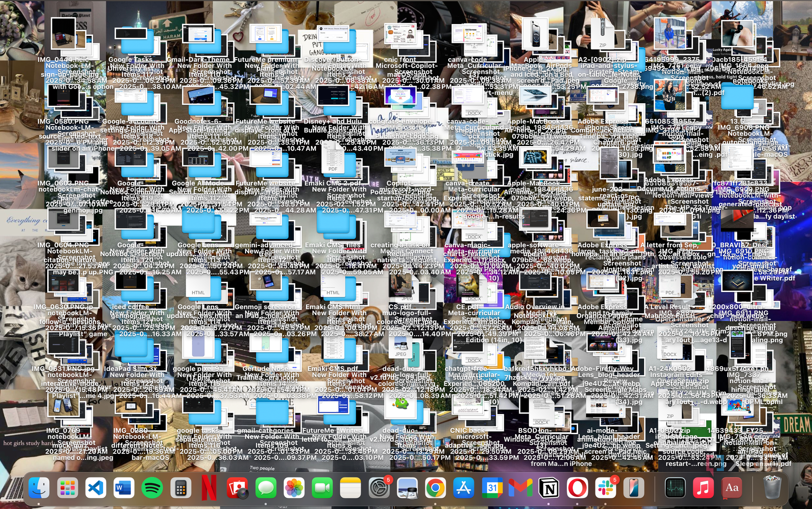The width and height of the screenshot is (812, 509).
Task: Open the Spotify app
Action: click(x=152, y=488)
